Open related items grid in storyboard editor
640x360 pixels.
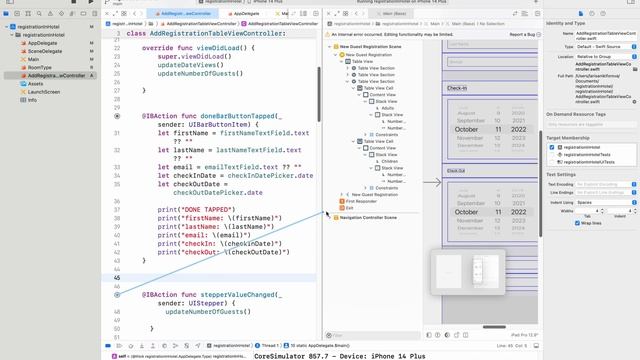click(x=346, y=13)
